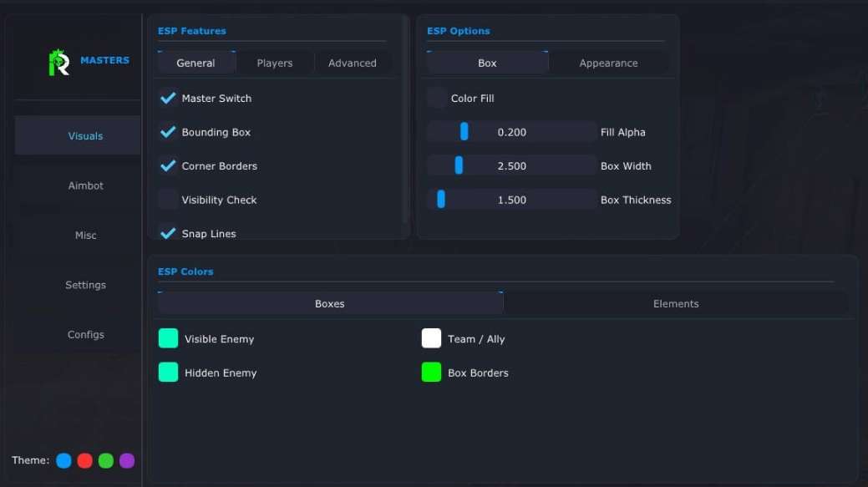Click the Box Width slider handle
Viewport: 868px width, 487px height.
[x=459, y=165]
